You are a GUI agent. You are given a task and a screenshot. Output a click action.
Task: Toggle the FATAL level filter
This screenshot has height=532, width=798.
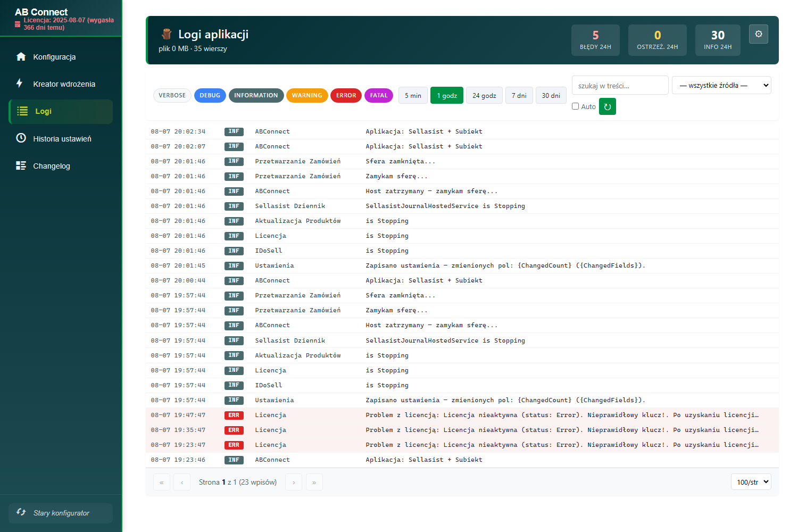[x=379, y=95]
